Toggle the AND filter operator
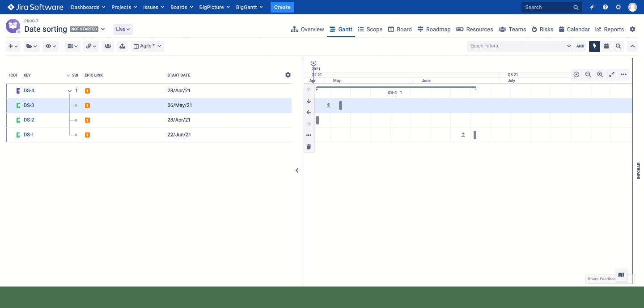The image size is (644, 308). (580, 46)
